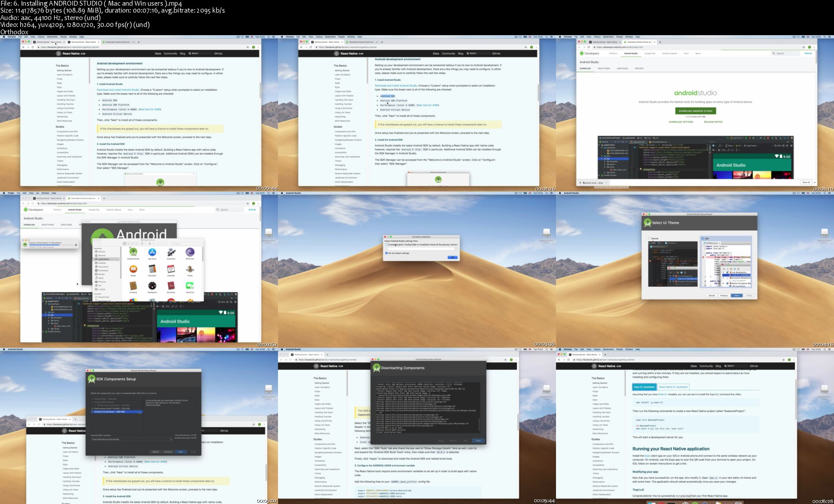Select the Darcula theme radio button
The width and height of the screenshot is (834, 504).
(x=650, y=238)
